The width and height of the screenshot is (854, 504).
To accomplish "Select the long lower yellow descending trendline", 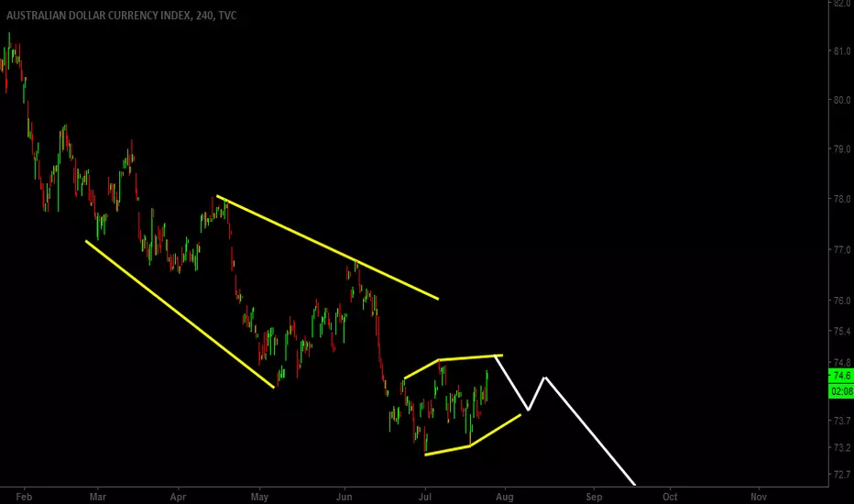I will 180,314.
